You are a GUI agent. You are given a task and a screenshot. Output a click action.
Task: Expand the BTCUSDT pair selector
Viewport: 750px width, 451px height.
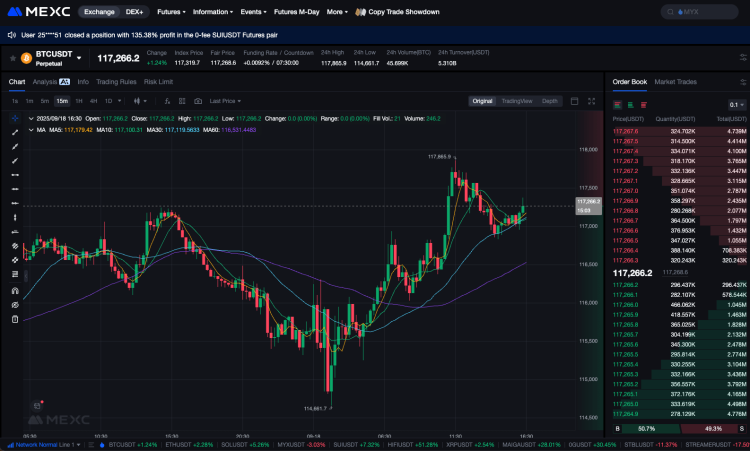[78, 58]
